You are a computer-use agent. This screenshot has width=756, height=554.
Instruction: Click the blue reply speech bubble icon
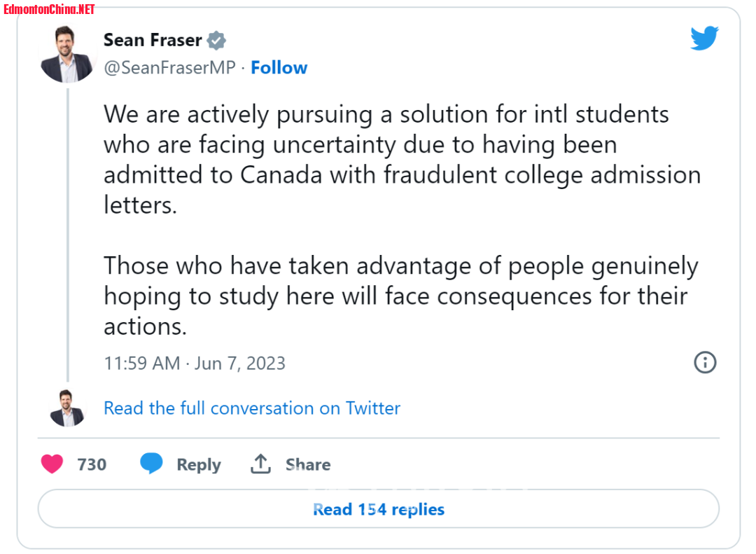point(151,464)
